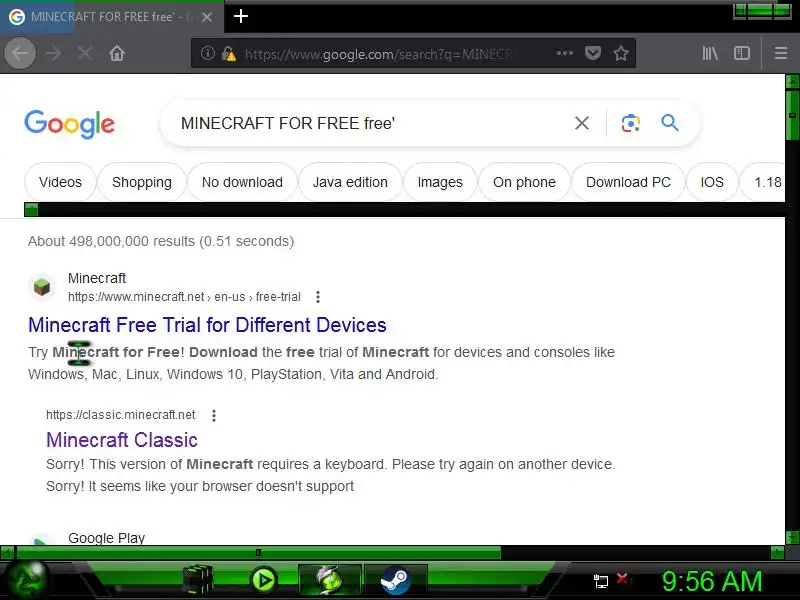The image size is (800, 600).
Task: Click the vertical scrollbar down arrow
Action: click(792, 537)
